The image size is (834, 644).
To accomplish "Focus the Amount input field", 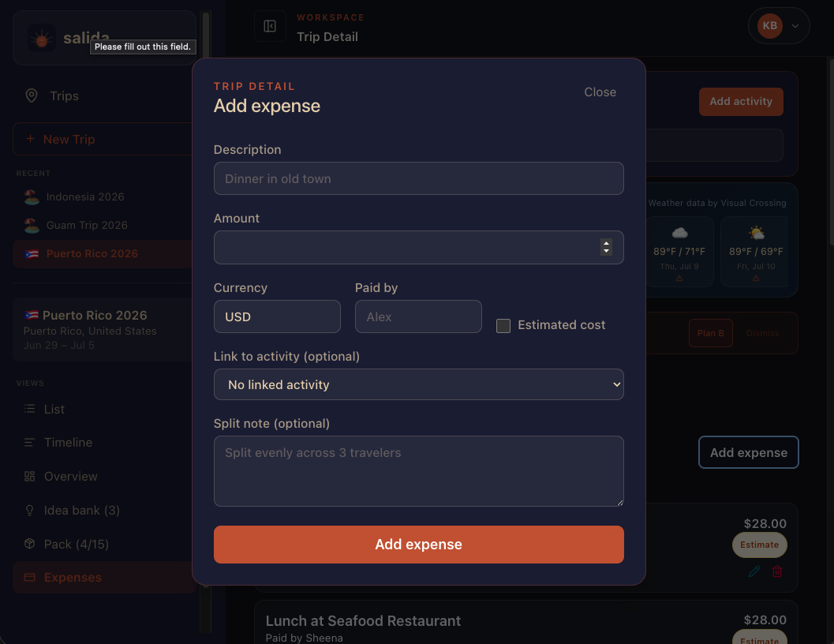I will pyautogui.click(x=419, y=247).
